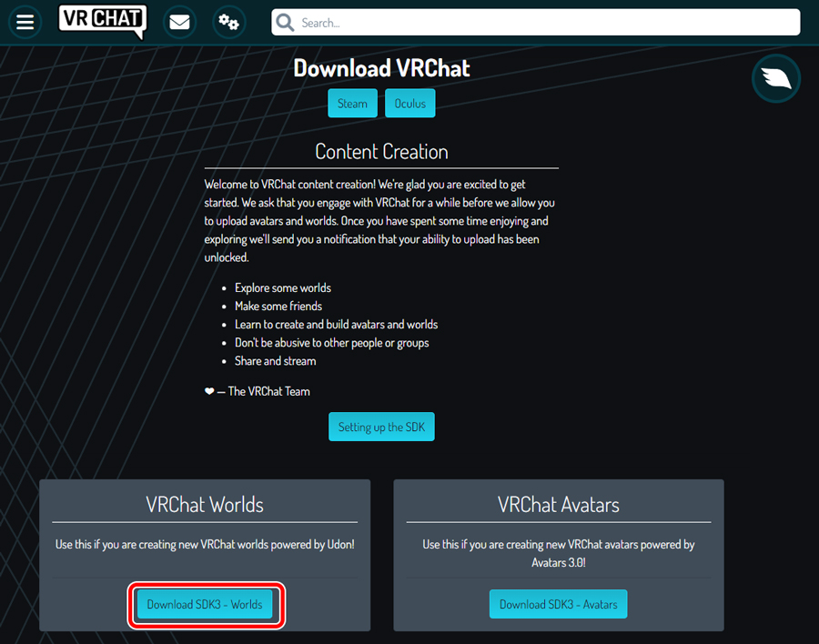Viewport: 819px width, 644px height.
Task: Click the Download VRChat heading
Action: (x=382, y=68)
